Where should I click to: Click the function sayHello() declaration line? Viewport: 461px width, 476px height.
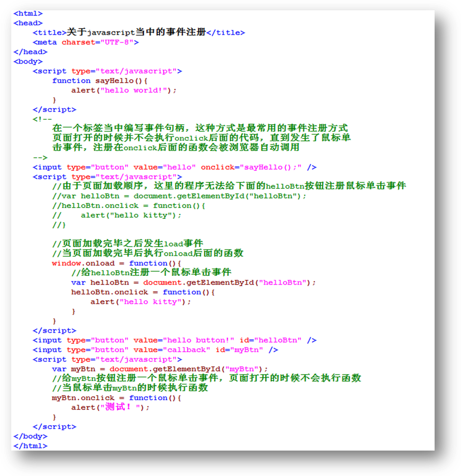pos(100,81)
